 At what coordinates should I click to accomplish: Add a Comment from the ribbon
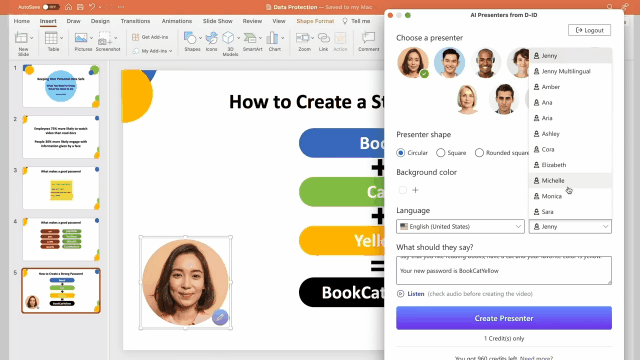369,42
